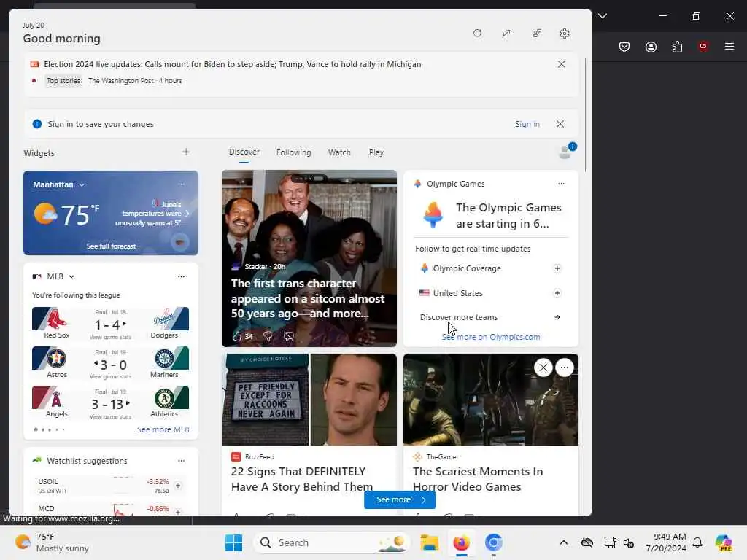
Task: Expand widgets board to full view
Action: (x=506, y=34)
